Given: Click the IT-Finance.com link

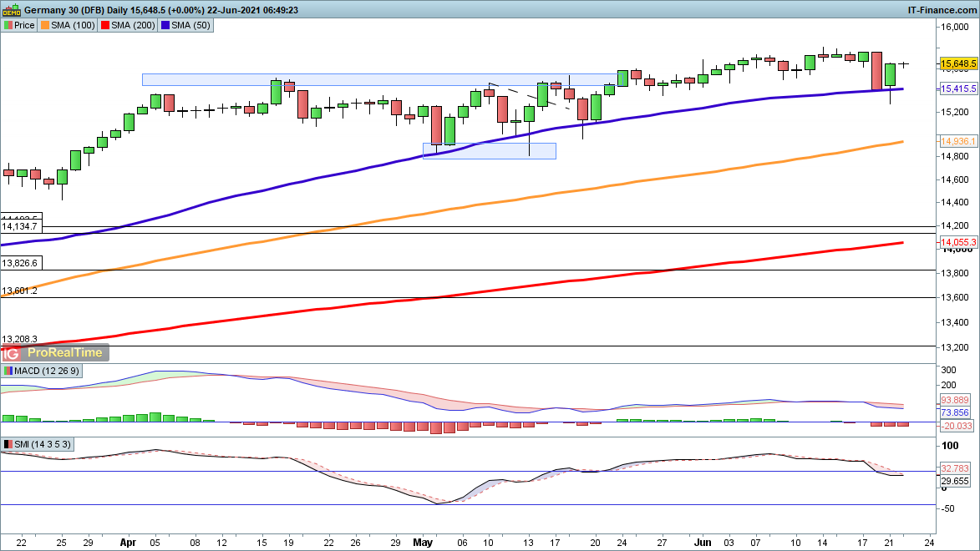Looking at the screenshot, I should pyautogui.click(x=942, y=9).
